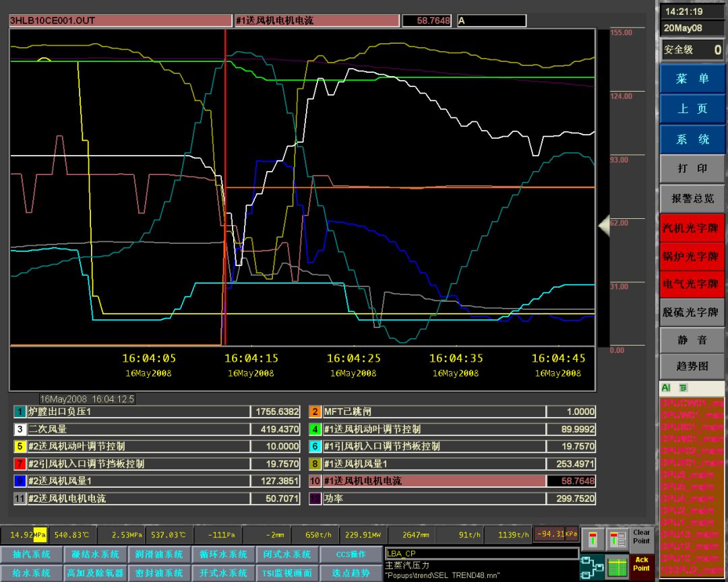The image size is (728, 582).
Task: Select the gray color swatch for trend 11
Action: pyautogui.click(x=20, y=498)
